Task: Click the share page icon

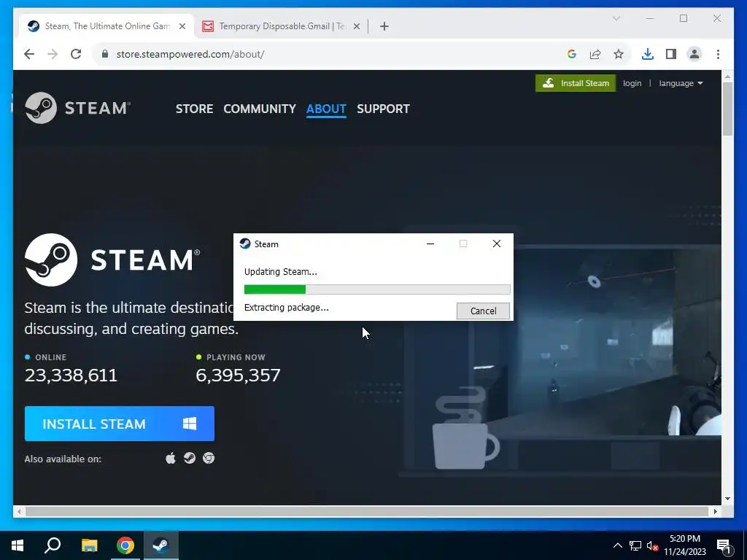Action: coord(595,54)
